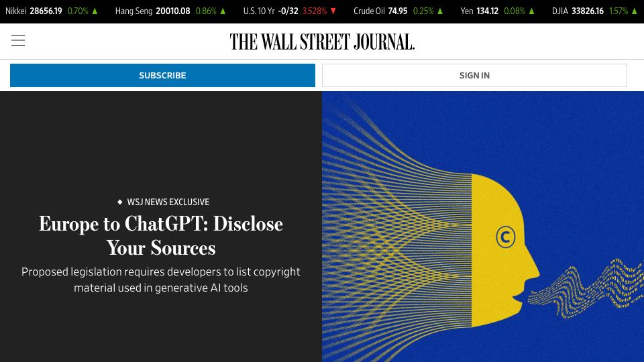644x362 pixels.
Task: Click the Proposed legislation article summary text
Action: click(x=161, y=280)
